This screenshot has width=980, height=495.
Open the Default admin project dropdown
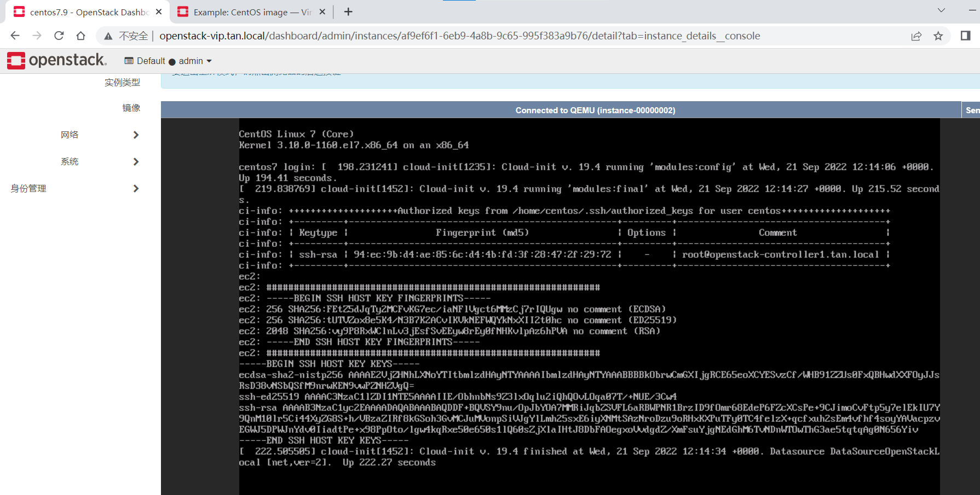point(168,61)
